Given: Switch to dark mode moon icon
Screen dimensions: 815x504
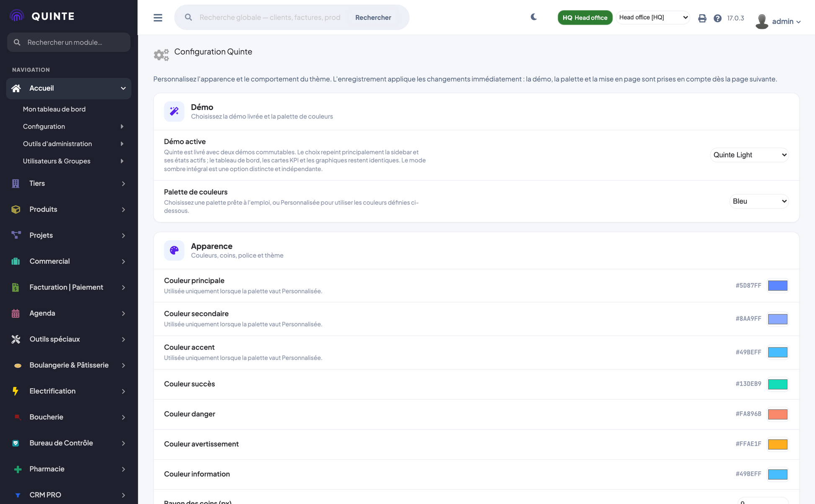Looking at the screenshot, I should pyautogui.click(x=534, y=17).
